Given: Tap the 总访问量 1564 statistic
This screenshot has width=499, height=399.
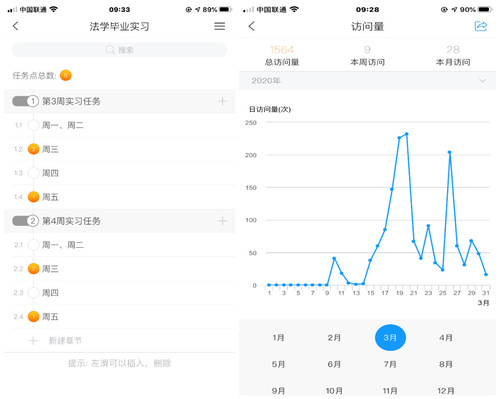Looking at the screenshot, I should click(x=282, y=55).
